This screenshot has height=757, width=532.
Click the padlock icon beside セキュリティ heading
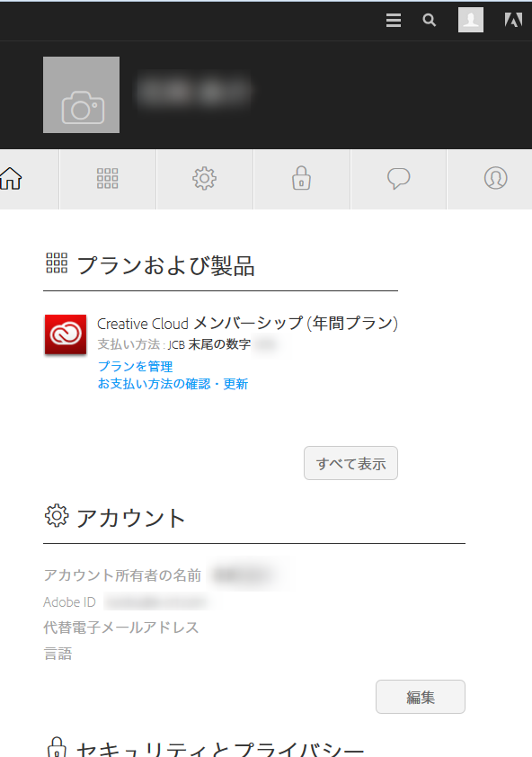pos(57,747)
